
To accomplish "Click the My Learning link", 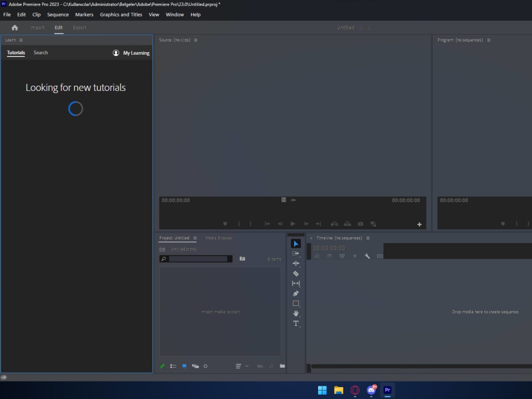I will click(131, 53).
